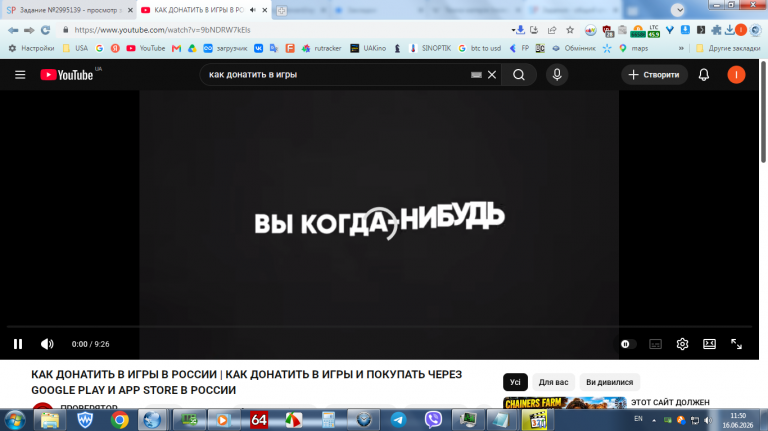Open the Настройки bookmark
The width and height of the screenshot is (768, 431).
pyautogui.click(x=31, y=48)
